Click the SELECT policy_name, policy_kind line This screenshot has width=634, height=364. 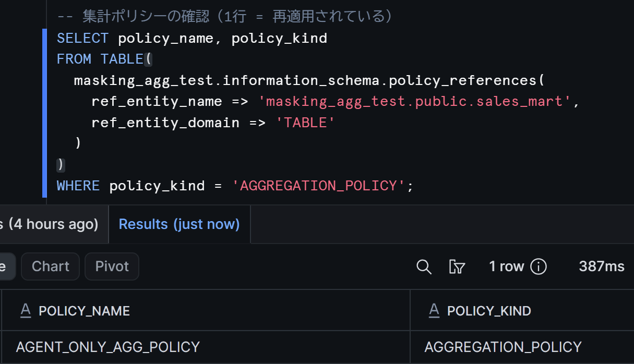click(x=192, y=39)
